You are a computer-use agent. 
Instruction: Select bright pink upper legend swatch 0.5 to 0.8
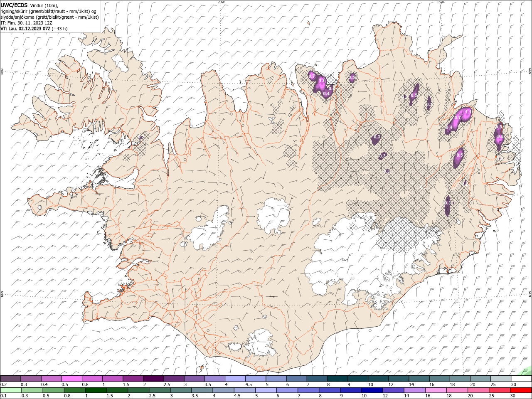point(72,379)
